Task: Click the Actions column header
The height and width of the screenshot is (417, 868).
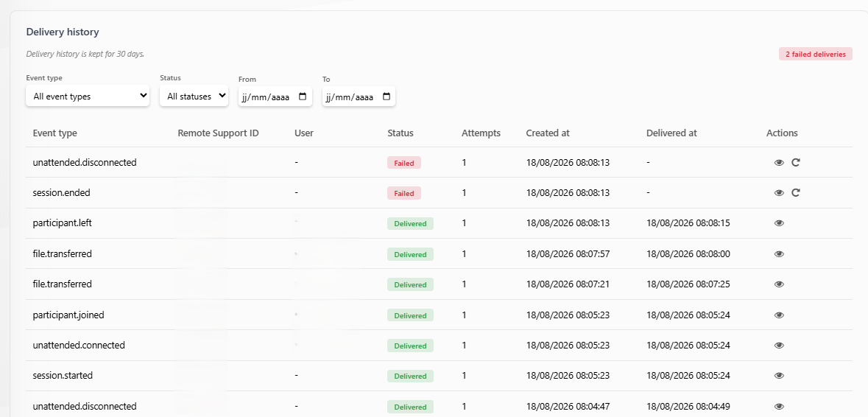Action: click(x=782, y=133)
